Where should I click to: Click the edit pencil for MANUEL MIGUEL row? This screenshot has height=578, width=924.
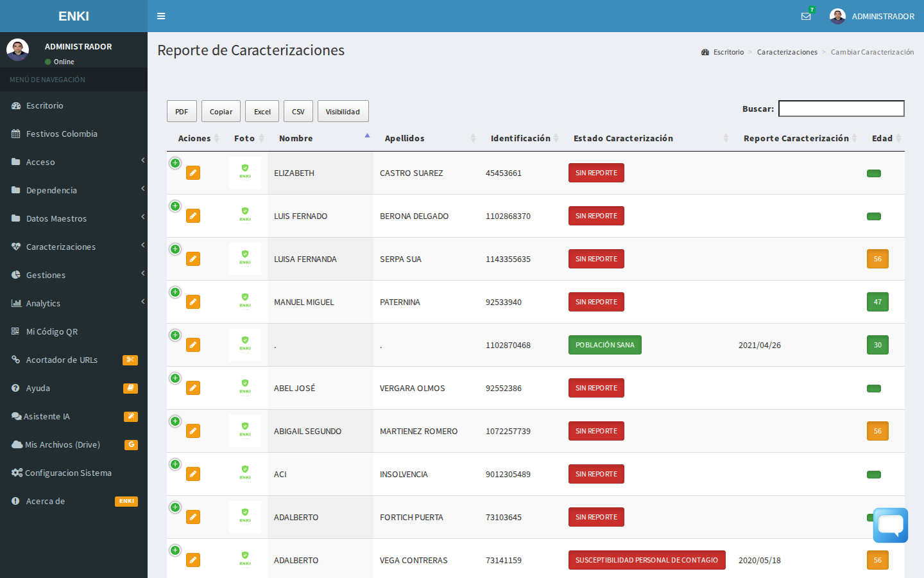[193, 302]
